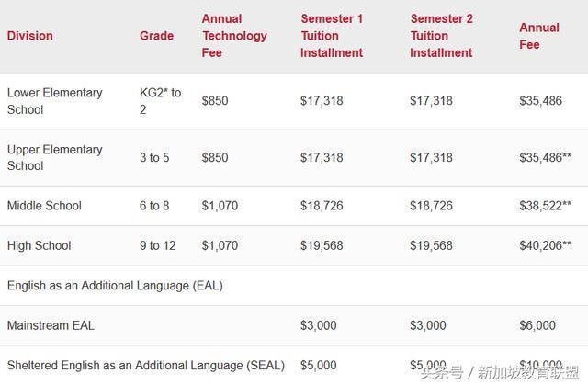Select the Annual Technology Fee header
This screenshot has width=588, height=385.
pos(234,36)
